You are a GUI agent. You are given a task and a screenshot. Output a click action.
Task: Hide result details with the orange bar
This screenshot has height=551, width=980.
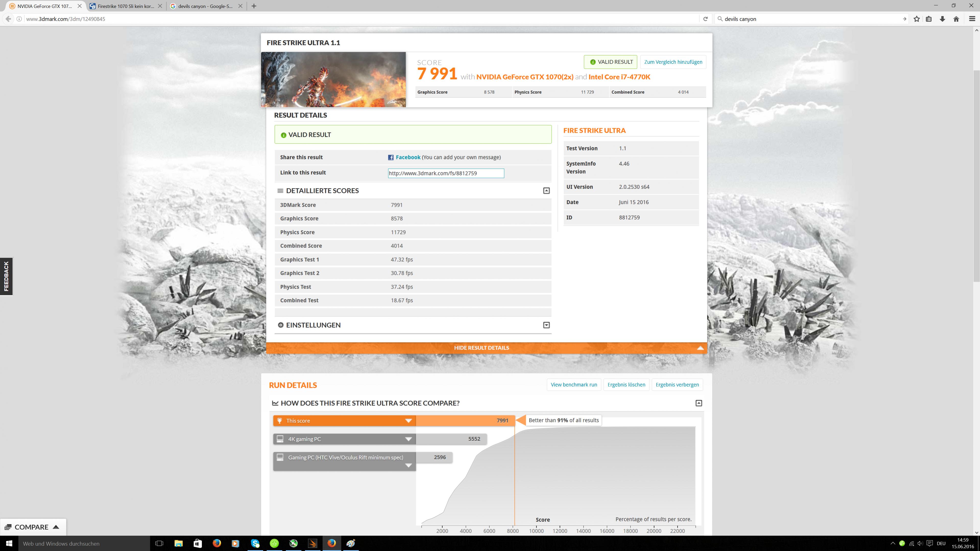click(486, 348)
